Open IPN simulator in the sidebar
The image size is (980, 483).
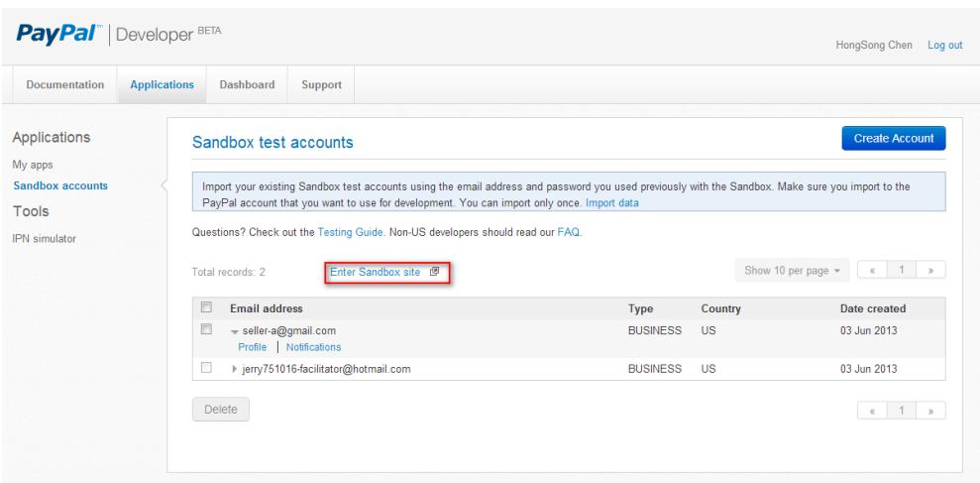pos(45,238)
